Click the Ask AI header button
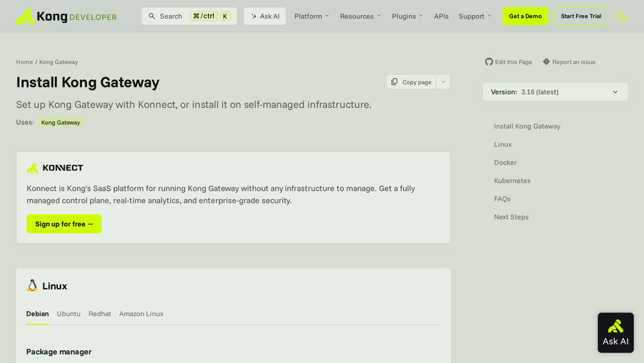Image resolution: width=644 pixels, height=363 pixels. coord(265,16)
